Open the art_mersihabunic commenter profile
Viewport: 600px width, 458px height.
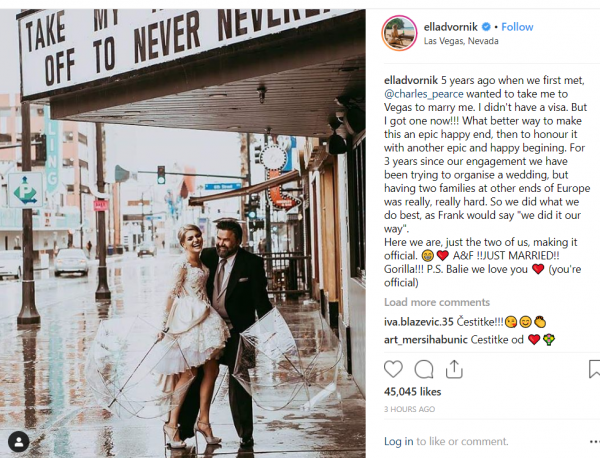[x=426, y=339]
